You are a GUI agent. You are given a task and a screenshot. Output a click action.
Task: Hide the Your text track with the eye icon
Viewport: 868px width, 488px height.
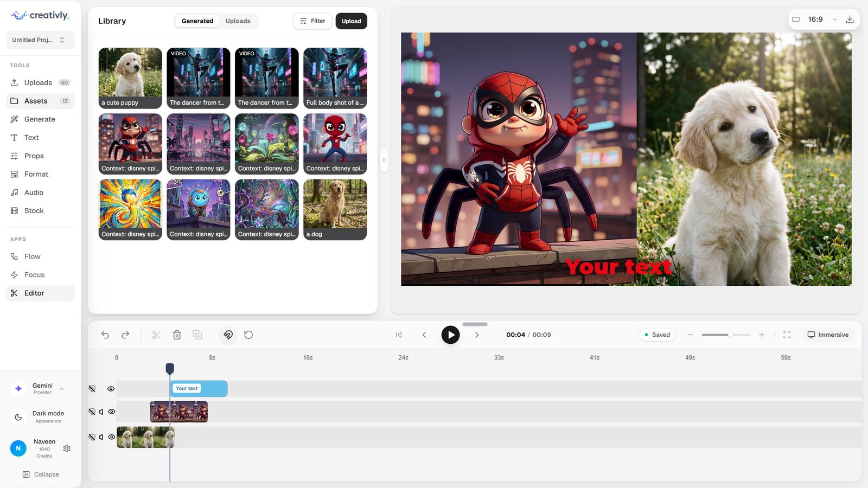click(x=111, y=389)
